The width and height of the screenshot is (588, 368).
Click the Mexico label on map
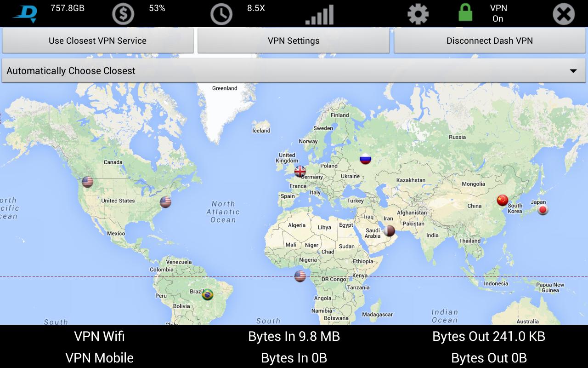pos(116,234)
